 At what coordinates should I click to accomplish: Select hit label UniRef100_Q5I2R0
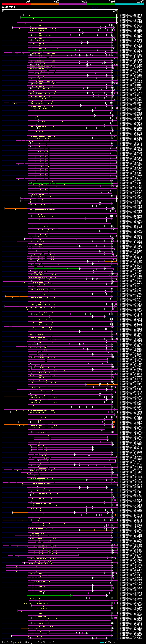(131, 208)
